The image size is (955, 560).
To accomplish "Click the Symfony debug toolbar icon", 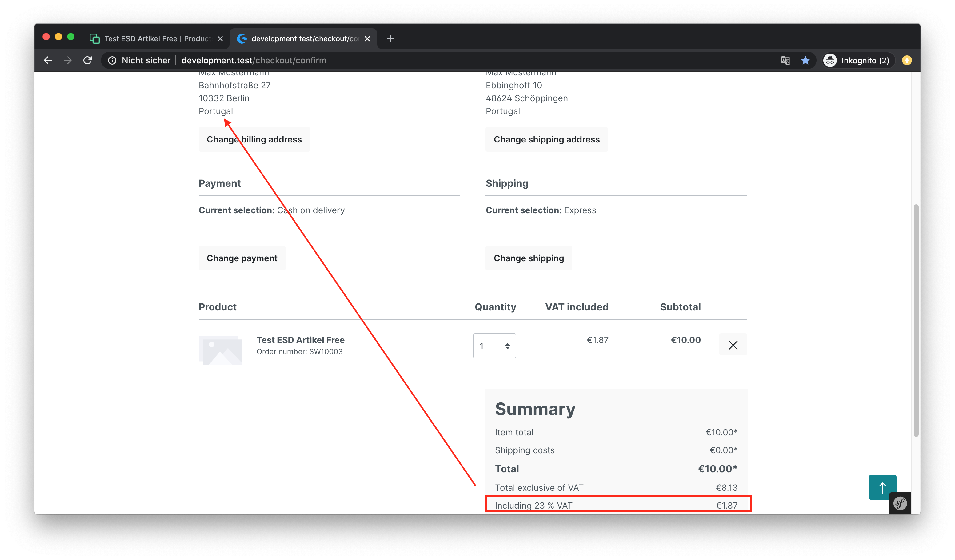I will click(x=900, y=503).
